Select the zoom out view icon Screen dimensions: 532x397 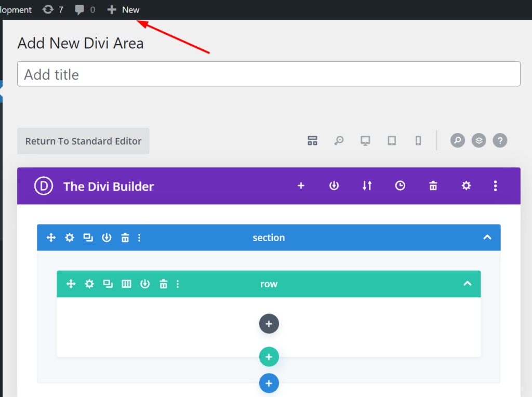339,140
